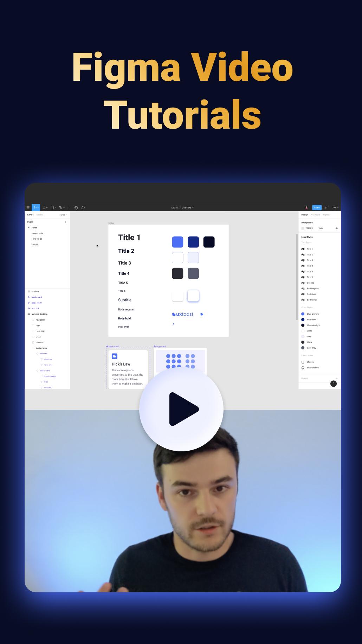
Task: Open the Frame tool dropdown arrow
Action: pos(47,208)
